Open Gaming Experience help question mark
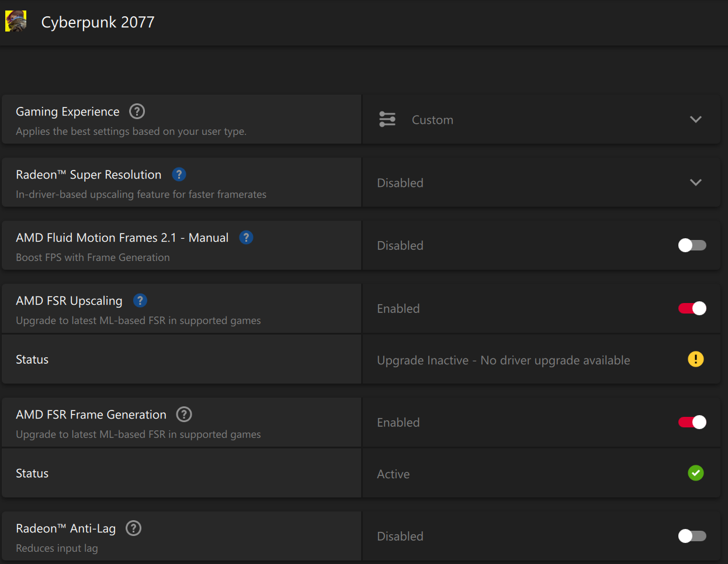The width and height of the screenshot is (728, 564). click(137, 111)
